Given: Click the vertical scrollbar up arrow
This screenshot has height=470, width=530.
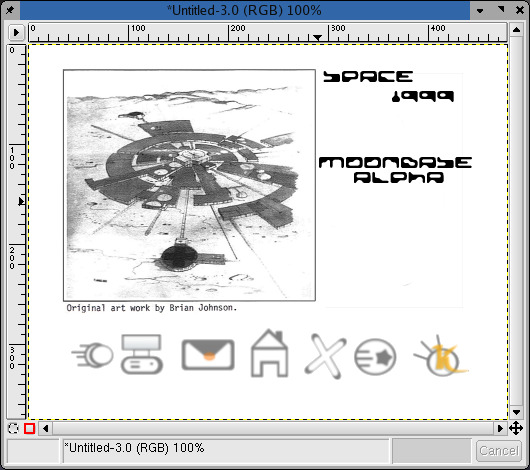Looking at the screenshot, I should (x=516, y=30).
